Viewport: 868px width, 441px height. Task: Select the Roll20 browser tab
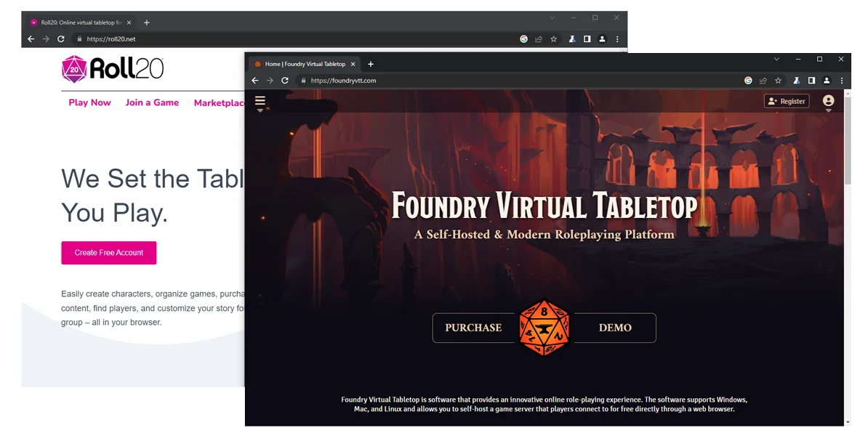point(76,23)
